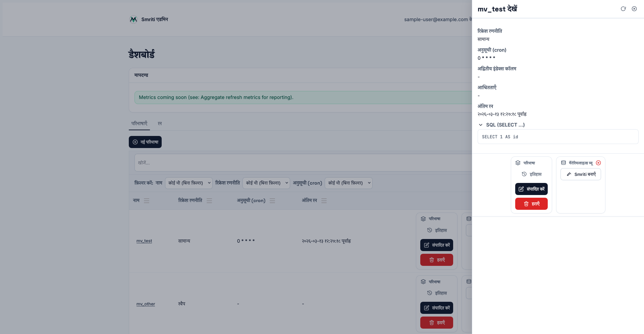
Task: Collapse the SQL (SELECT ...) section
Action: 481,125
